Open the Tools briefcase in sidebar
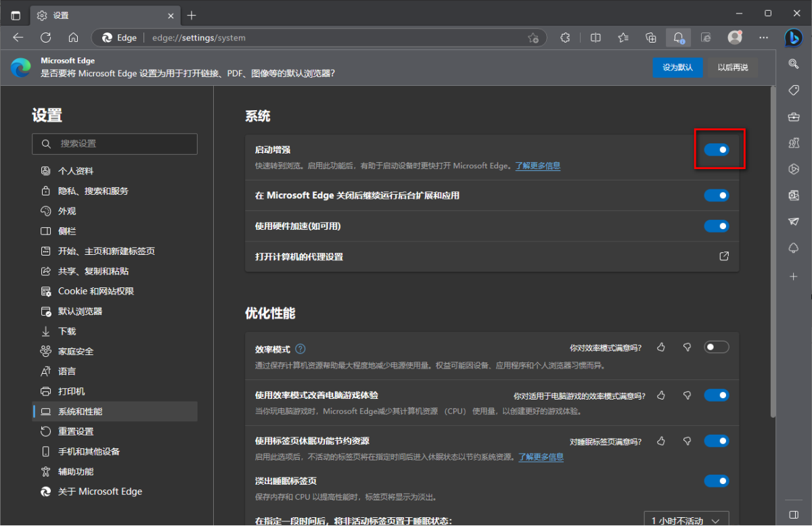This screenshot has height=526, width=812. (794, 117)
